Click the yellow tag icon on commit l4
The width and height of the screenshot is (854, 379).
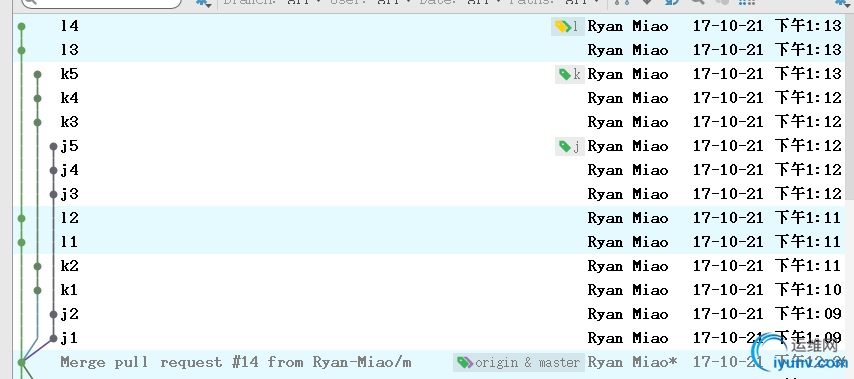(563, 26)
